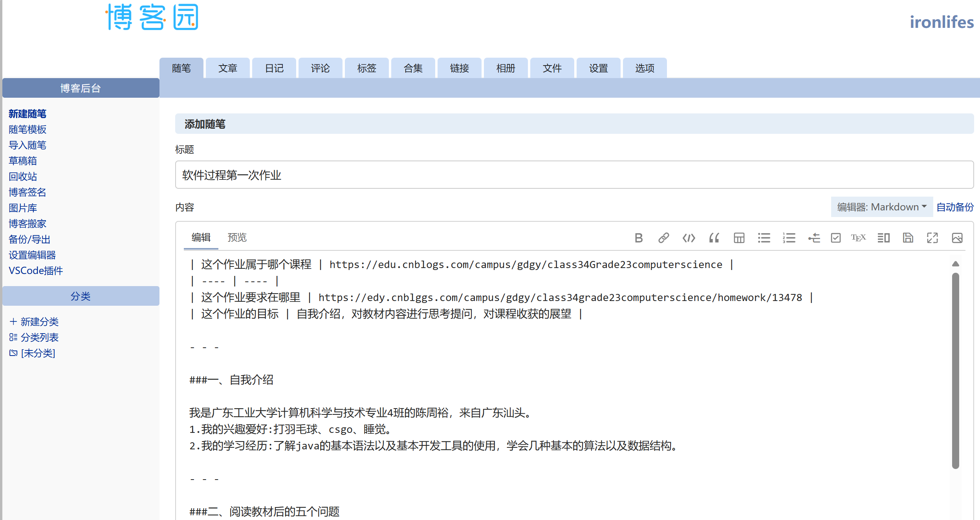This screenshot has height=520, width=980.
Task: Insert a TeX math formula
Action: (x=859, y=238)
